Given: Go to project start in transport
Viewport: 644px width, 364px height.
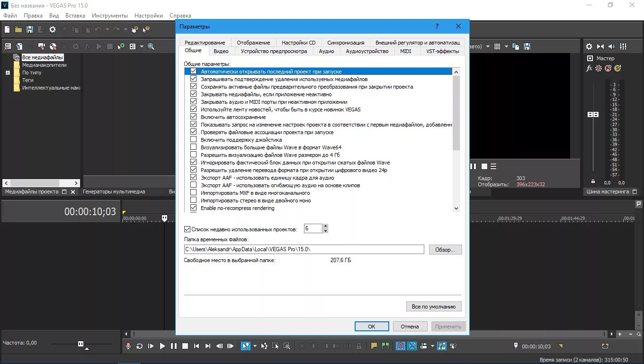Looking at the screenshot, I should [x=197, y=346].
